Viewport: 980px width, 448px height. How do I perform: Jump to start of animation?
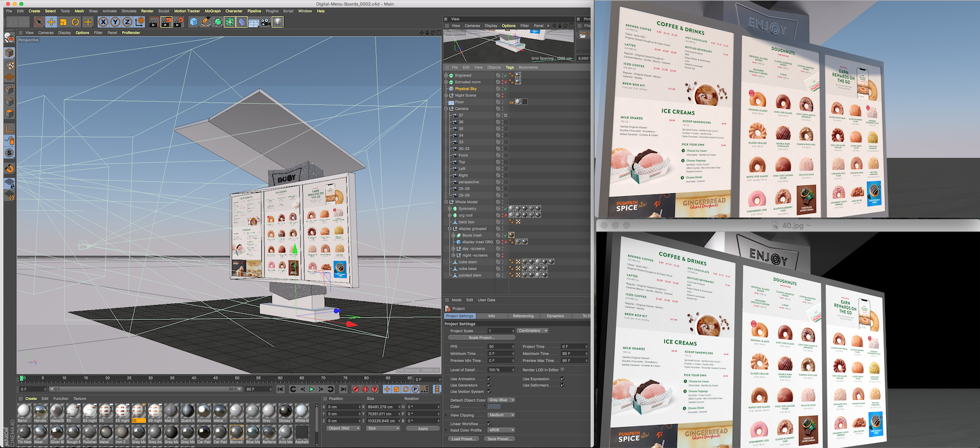click(280, 389)
